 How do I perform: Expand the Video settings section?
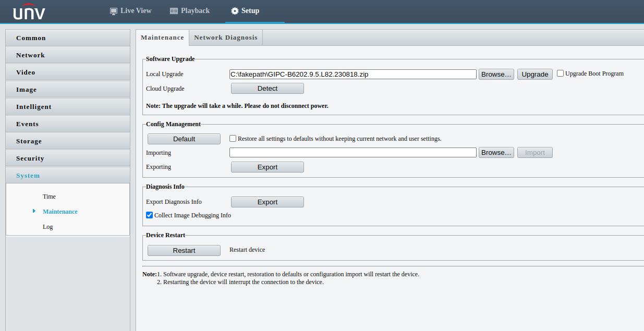coord(68,72)
